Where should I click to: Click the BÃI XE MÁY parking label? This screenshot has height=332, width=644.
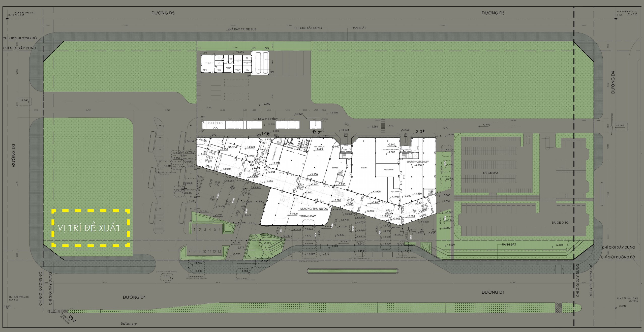pos(490,173)
